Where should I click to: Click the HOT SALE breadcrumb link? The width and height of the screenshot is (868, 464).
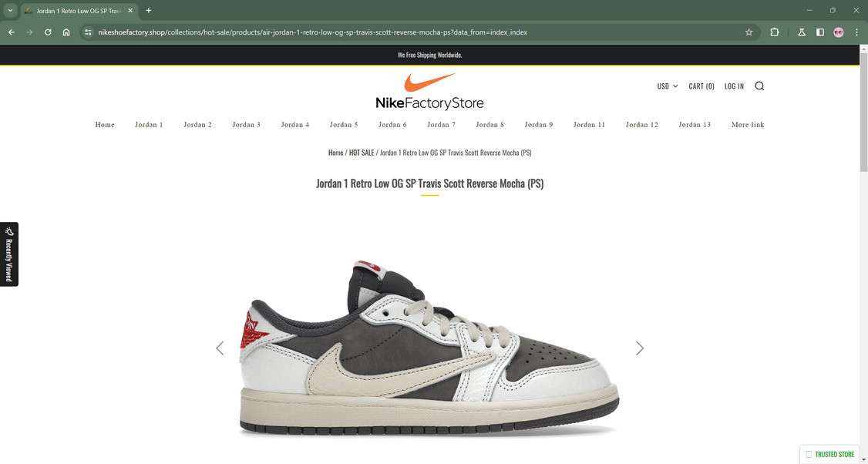(x=362, y=153)
